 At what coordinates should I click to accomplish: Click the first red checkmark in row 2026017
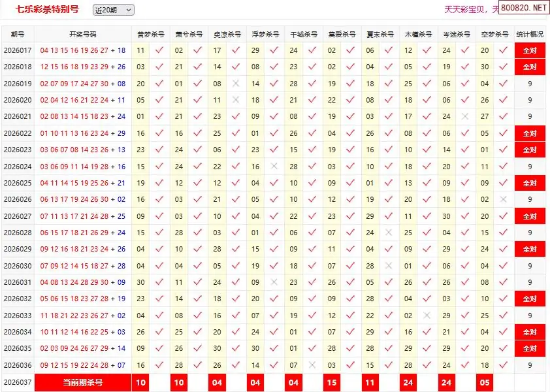coord(159,50)
